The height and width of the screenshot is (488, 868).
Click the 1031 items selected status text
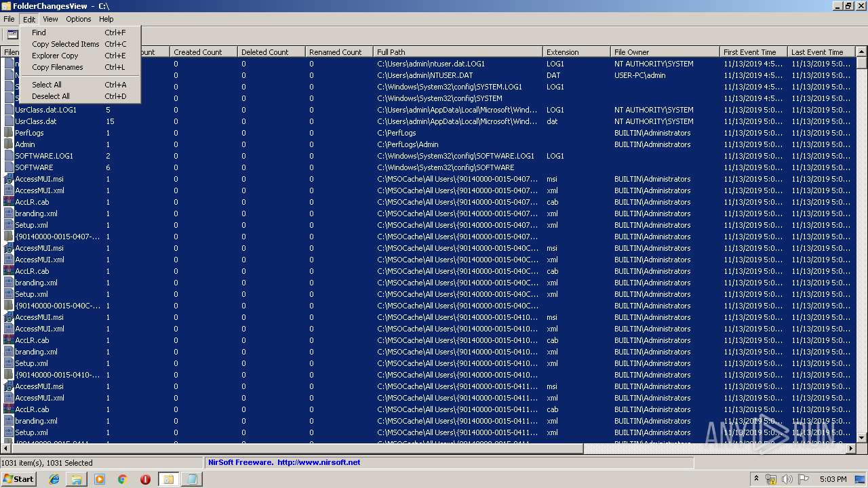47,463
